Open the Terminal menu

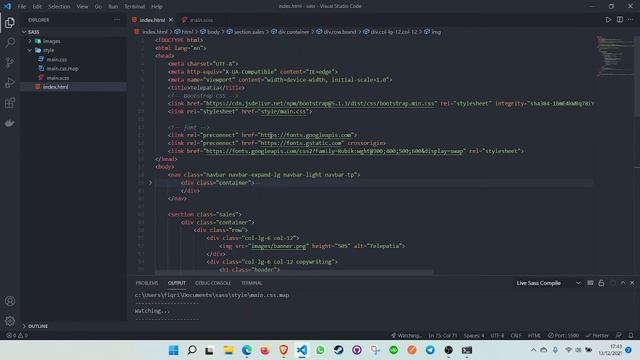click(135, 7)
